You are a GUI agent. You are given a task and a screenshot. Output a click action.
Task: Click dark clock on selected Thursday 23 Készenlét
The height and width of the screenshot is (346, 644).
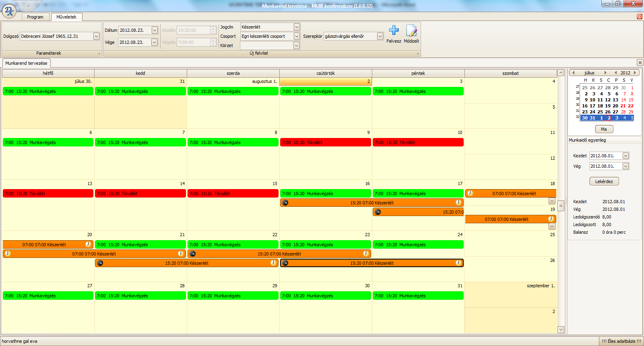(x=285, y=263)
